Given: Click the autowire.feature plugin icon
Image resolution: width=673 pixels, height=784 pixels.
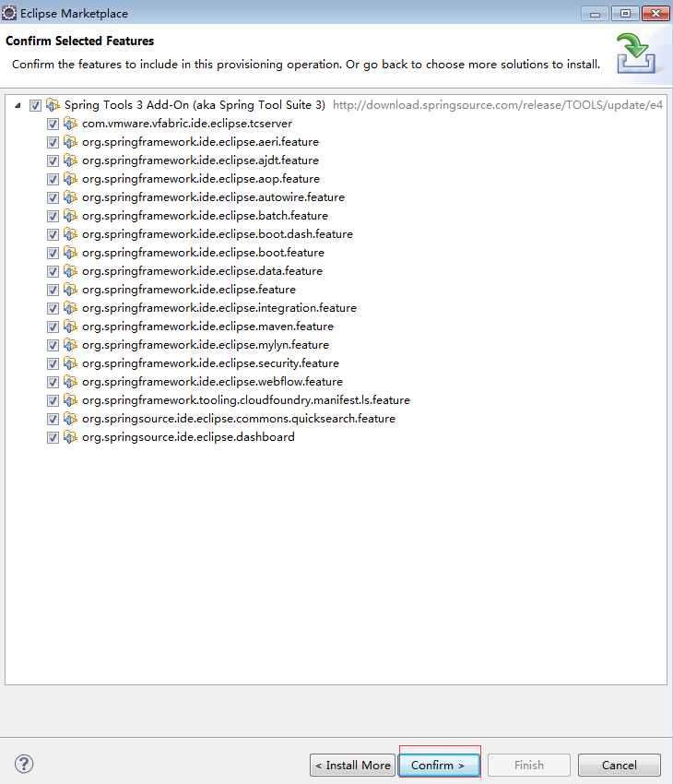Looking at the screenshot, I should pyautogui.click(x=70, y=197).
